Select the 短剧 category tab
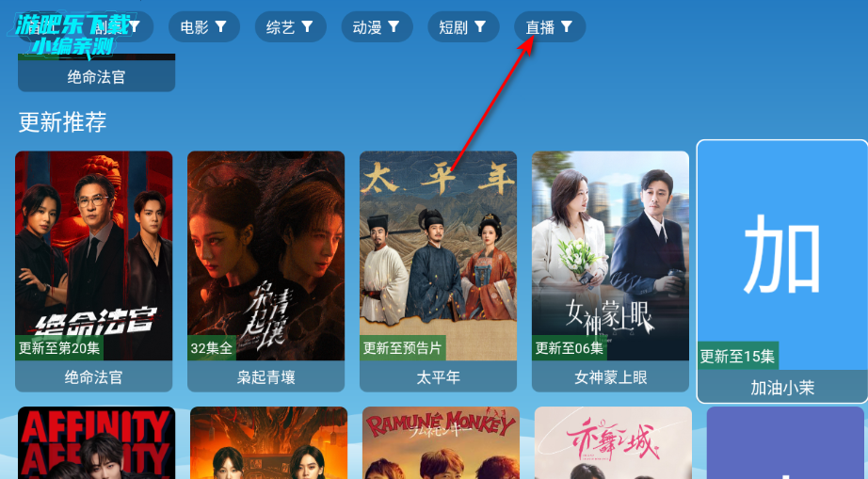The image size is (868, 479). [x=463, y=26]
